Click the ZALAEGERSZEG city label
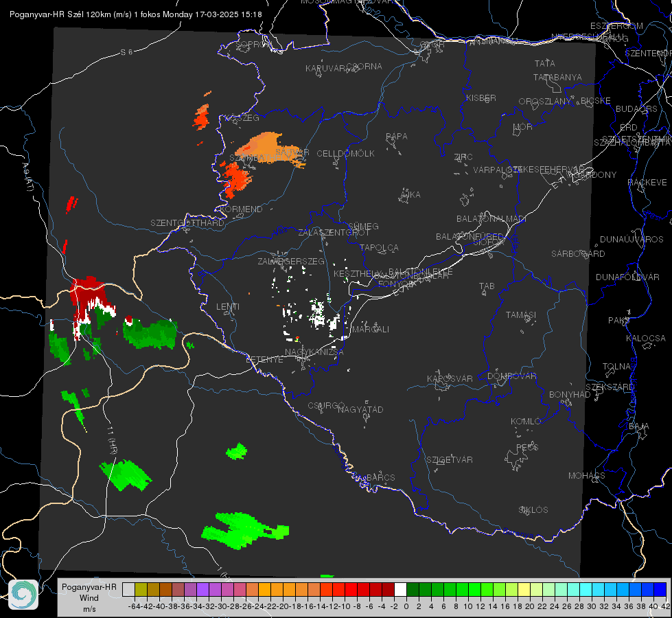The width and height of the screenshot is (672, 618). [x=291, y=261]
